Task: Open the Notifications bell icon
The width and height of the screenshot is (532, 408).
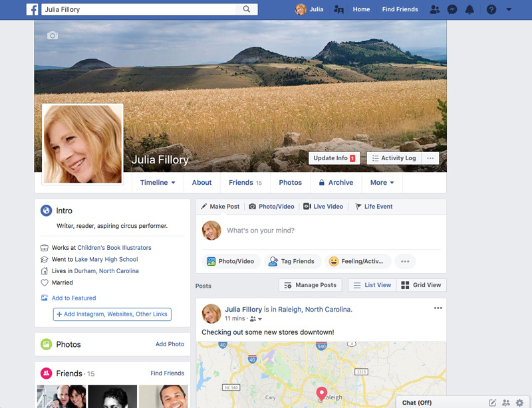Action: point(470,9)
